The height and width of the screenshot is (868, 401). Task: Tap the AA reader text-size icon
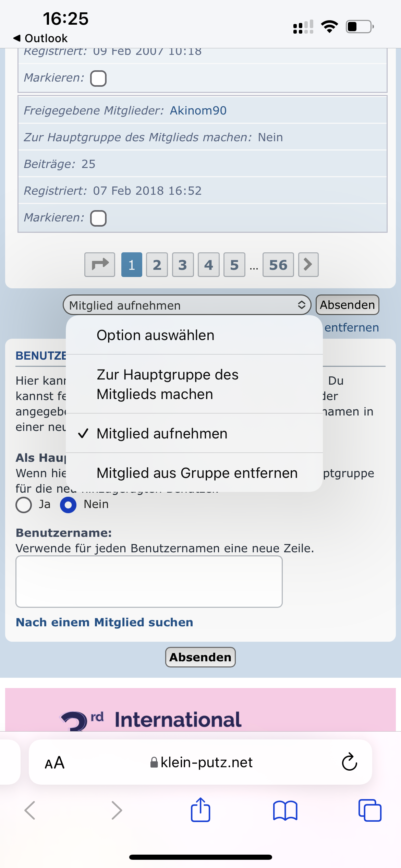click(x=54, y=762)
